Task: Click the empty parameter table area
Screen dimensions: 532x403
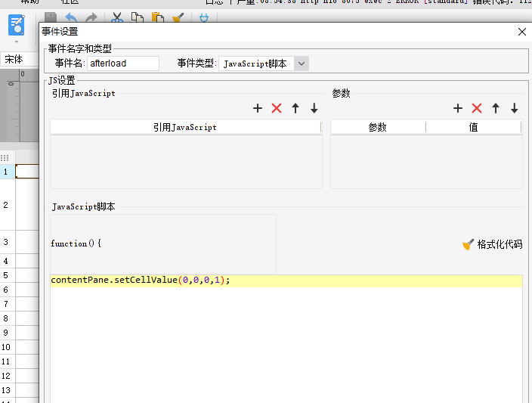Action: point(426,162)
